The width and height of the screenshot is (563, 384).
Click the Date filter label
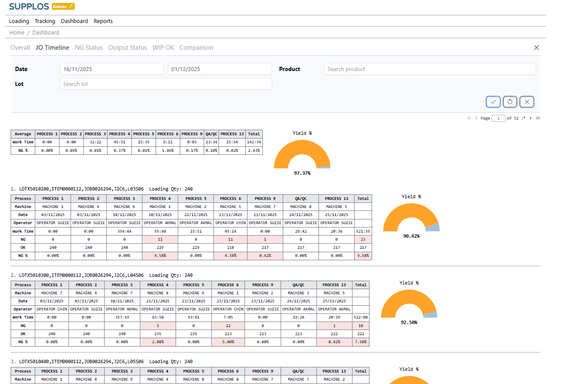pos(21,69)
